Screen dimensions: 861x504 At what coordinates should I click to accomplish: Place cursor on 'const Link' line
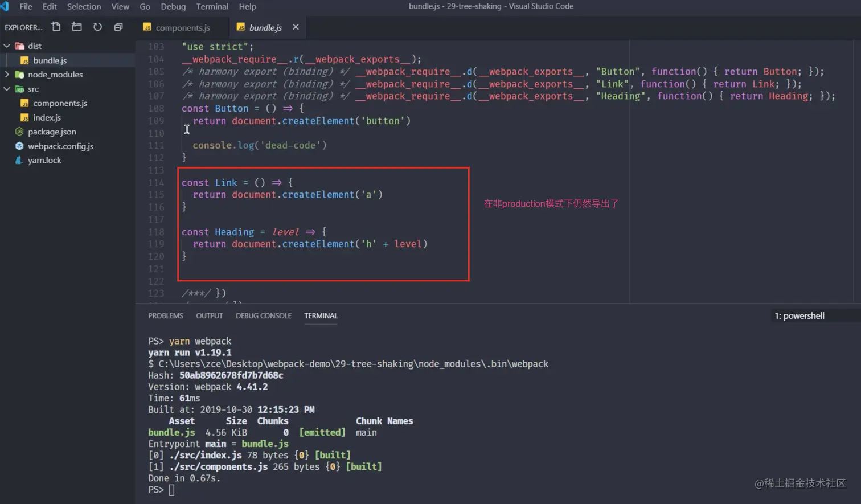(x=237, y=182)
